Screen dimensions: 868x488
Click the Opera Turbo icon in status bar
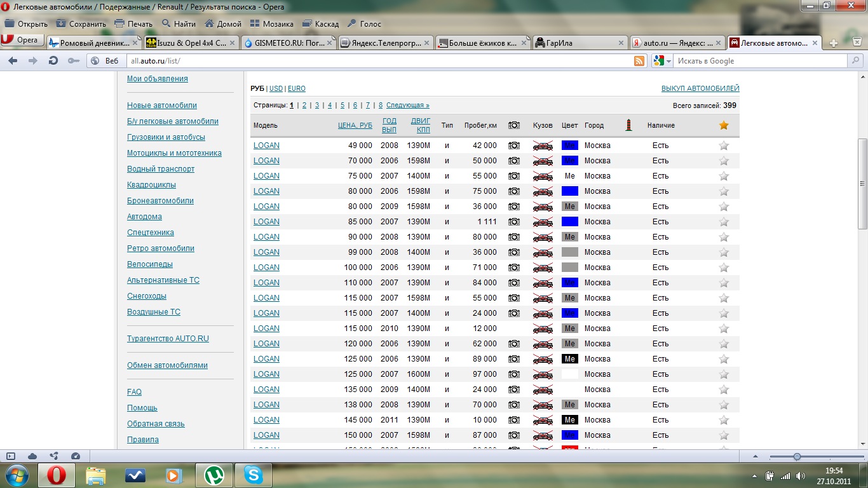tap(76, 456)
